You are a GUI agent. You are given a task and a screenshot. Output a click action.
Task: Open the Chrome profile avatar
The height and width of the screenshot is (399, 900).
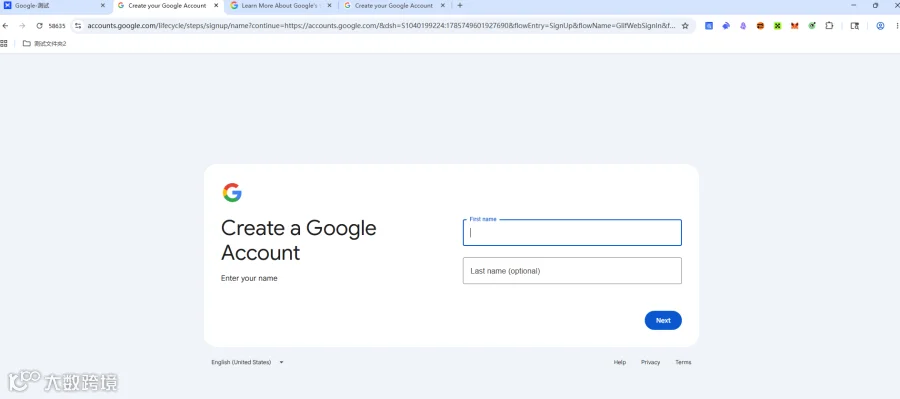880,26
